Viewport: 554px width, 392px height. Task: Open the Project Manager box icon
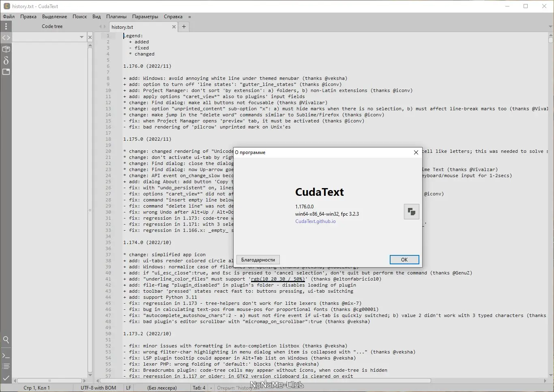click(x=6, y=49)
